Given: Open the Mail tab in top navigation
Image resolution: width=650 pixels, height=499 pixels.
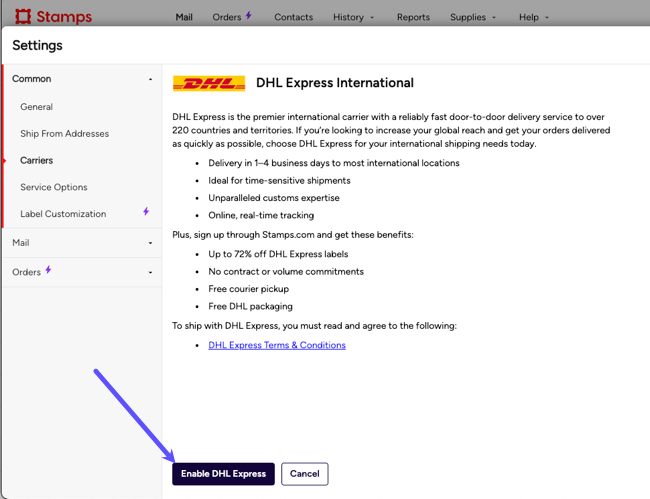Looking at the screenshot, I should click(x=184, y=17).
